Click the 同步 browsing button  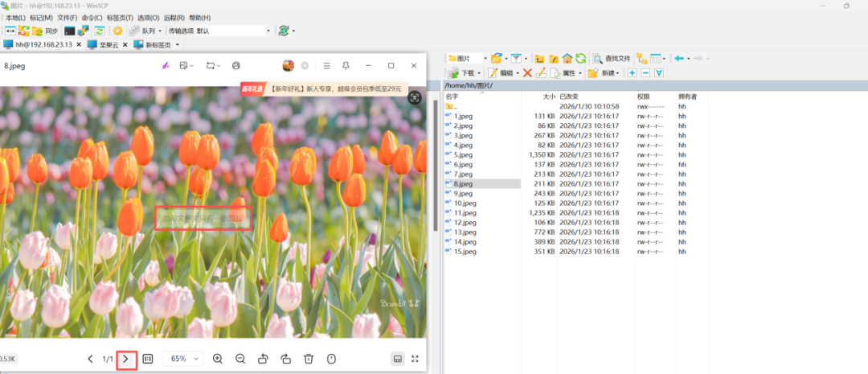click(45, 31)
